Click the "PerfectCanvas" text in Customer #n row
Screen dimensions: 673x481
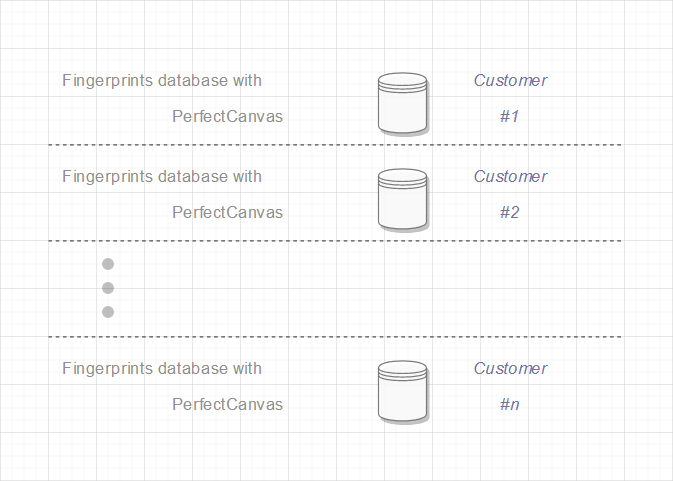[x=227, y=405]
